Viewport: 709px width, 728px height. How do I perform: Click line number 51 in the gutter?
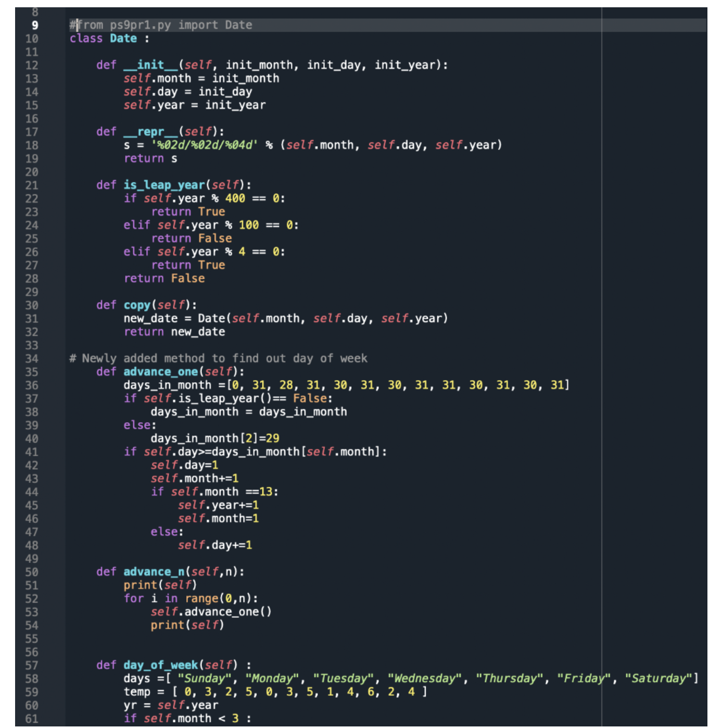click(x=32, y=585)
